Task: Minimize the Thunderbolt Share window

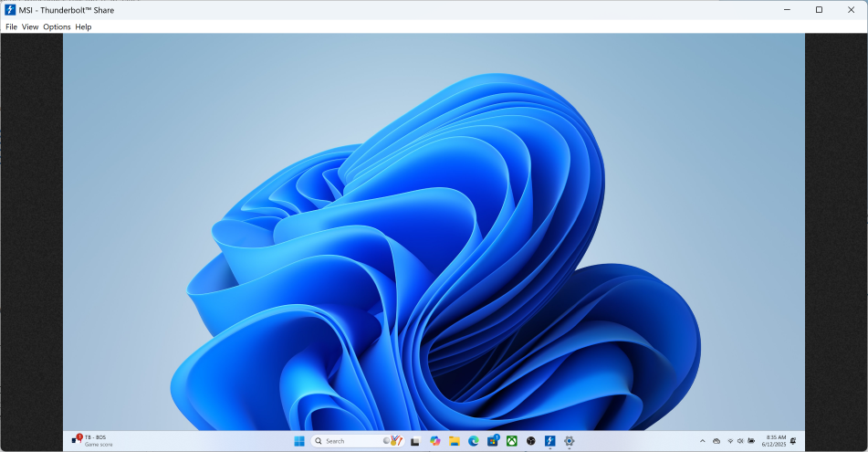Action: (787, 10)
